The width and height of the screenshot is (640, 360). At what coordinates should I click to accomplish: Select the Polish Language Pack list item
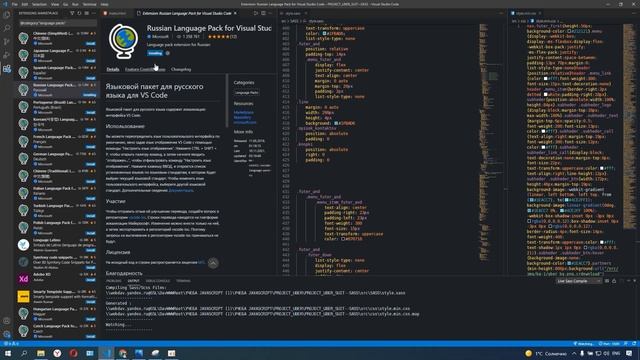[57, 227]
